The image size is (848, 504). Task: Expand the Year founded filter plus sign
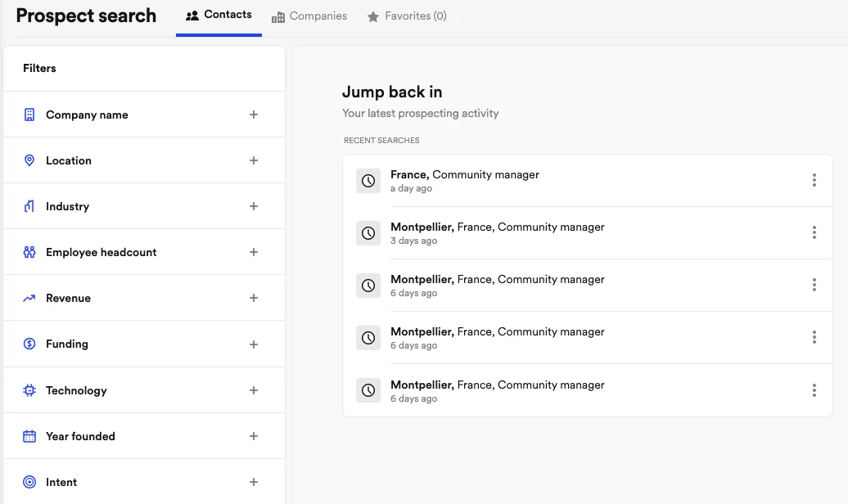point(254,436)
